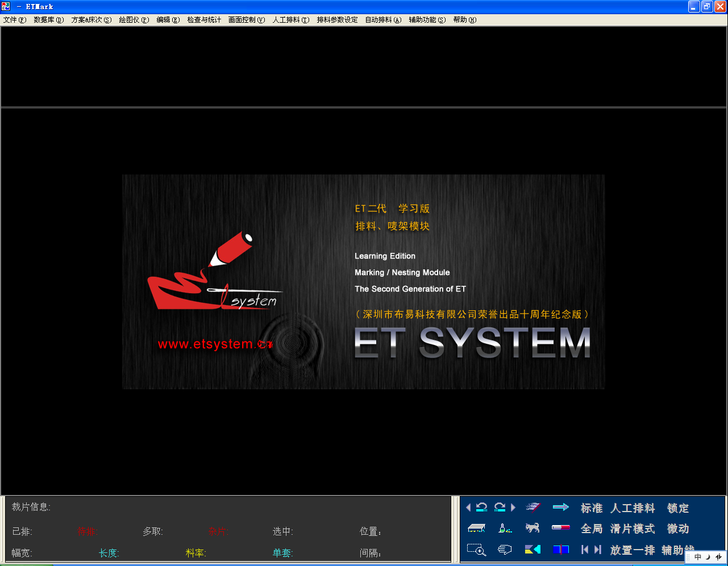Click the rotate counterclockwise arrow icon
Screen dimensions: 728x566
click(482, 507)
